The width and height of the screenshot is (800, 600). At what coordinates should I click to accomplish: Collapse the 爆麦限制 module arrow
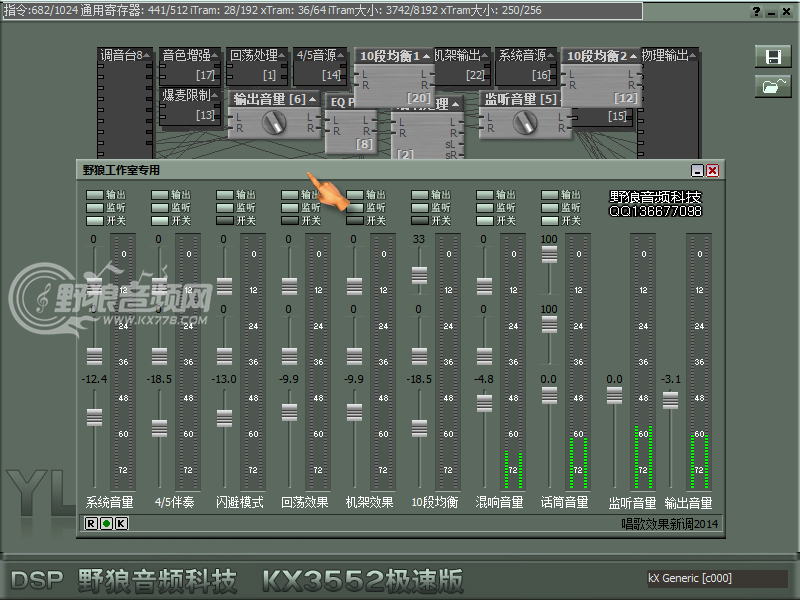coord(214,95)
